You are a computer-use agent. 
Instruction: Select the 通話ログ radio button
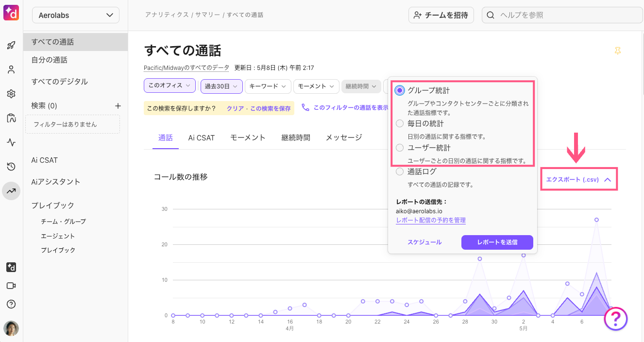[x=400, y=171]
